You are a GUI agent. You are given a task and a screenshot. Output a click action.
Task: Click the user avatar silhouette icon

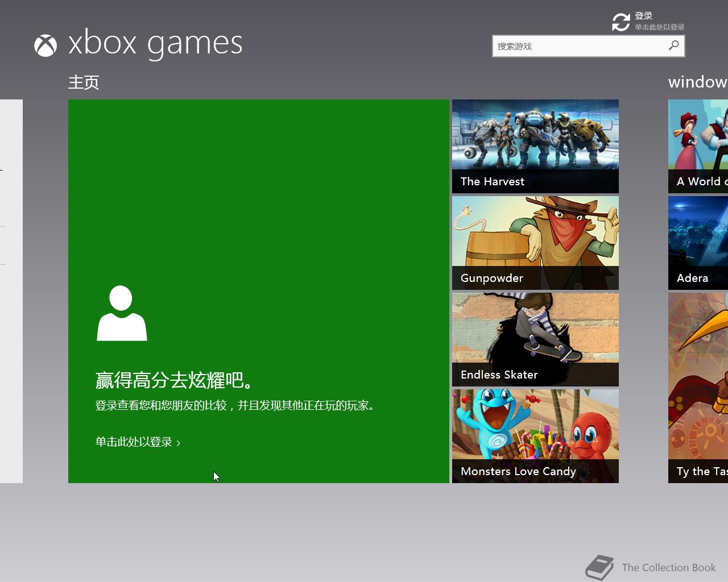coord(122,313)
